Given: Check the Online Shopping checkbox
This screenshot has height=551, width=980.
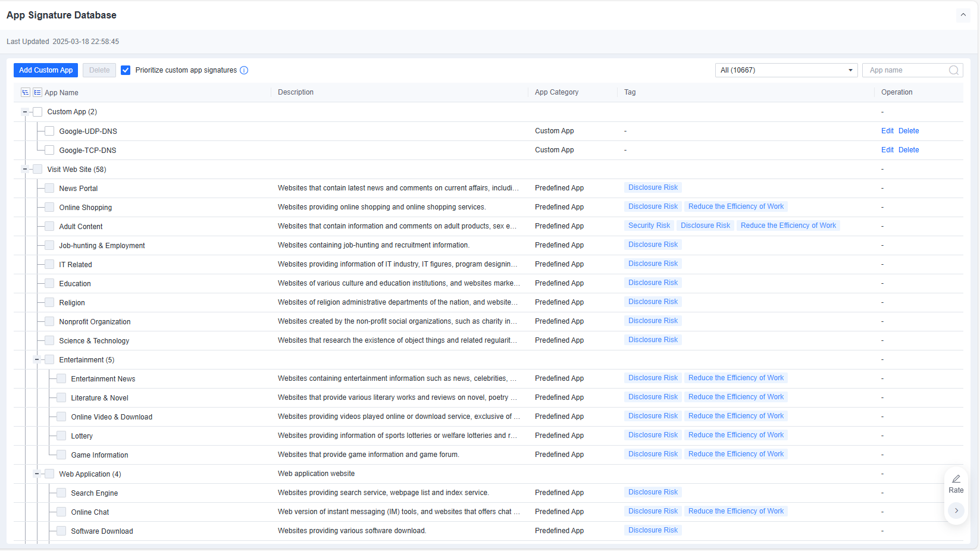Looking at the screenshot, I should tap(49, 207).
